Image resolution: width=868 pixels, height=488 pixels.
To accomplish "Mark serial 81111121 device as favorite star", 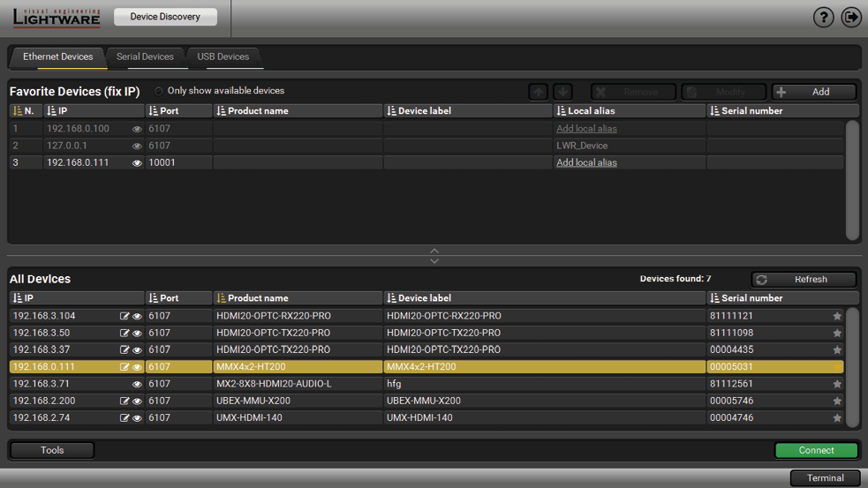I will click(x=837, y=316).
